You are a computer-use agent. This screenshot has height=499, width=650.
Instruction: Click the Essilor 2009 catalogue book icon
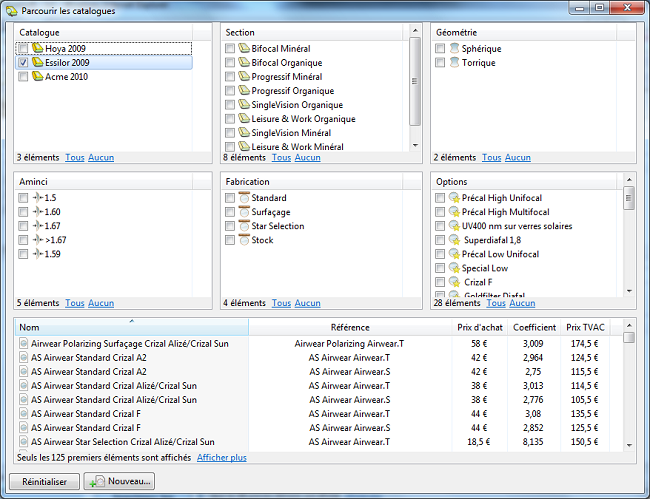(37, 62)
